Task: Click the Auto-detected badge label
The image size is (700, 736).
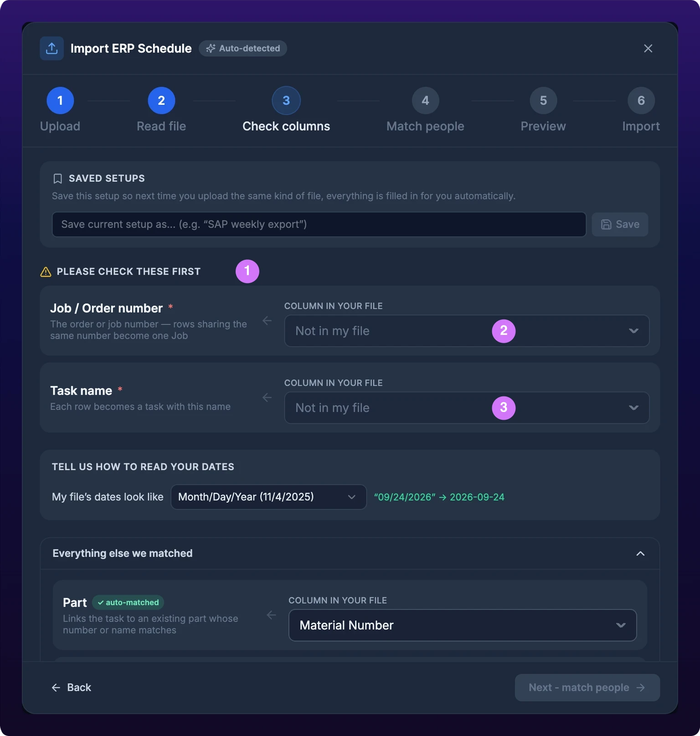Action: tap(249, 48)
